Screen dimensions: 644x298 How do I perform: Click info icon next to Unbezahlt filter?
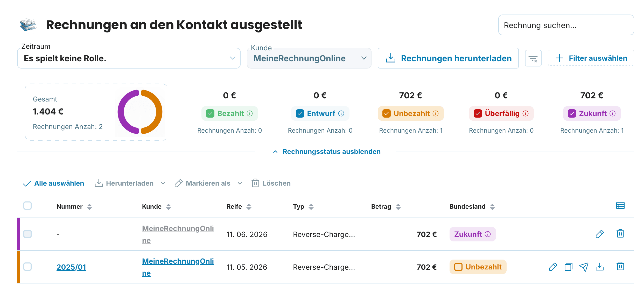pyautogui.click(x=436, y=113)
